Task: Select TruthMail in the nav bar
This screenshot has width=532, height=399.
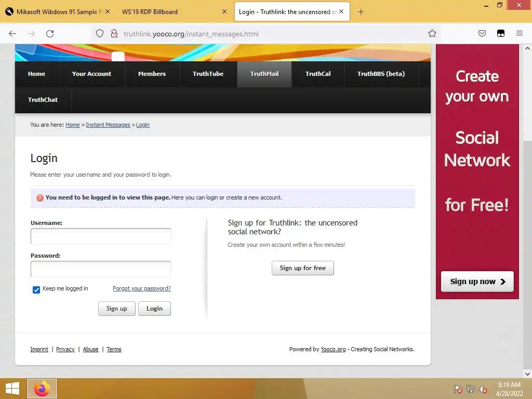Action: pyautogui.click(x=264, y=74)
